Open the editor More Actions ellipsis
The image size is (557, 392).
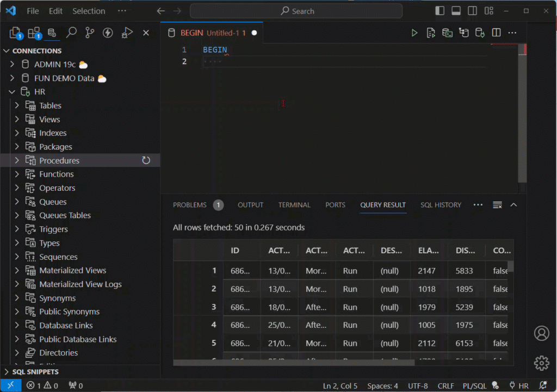(512, 33)
